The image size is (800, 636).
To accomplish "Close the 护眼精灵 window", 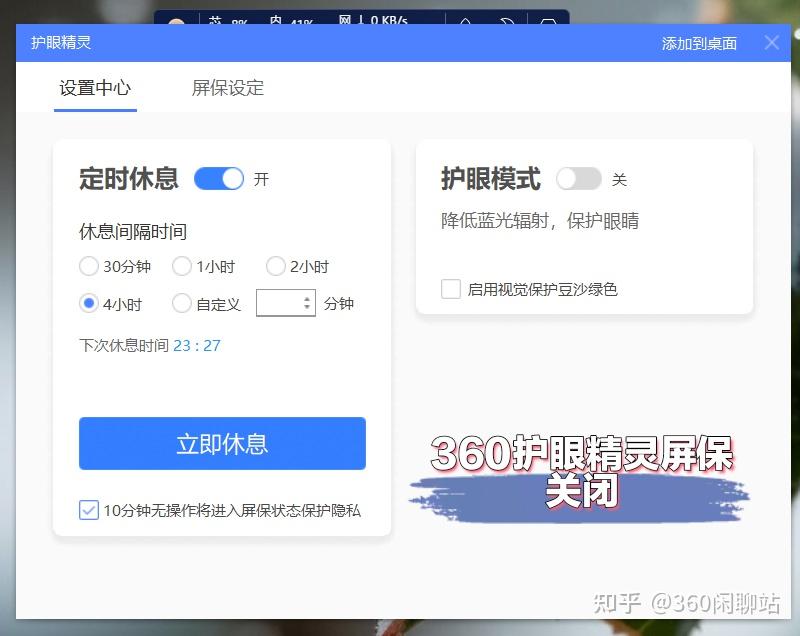I will click(x=772, y=42).
